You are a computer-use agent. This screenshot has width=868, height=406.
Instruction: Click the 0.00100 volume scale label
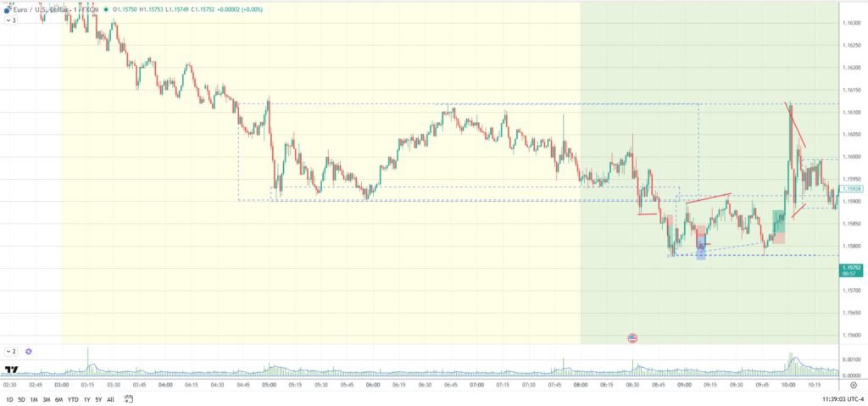(x=851, y=359)
